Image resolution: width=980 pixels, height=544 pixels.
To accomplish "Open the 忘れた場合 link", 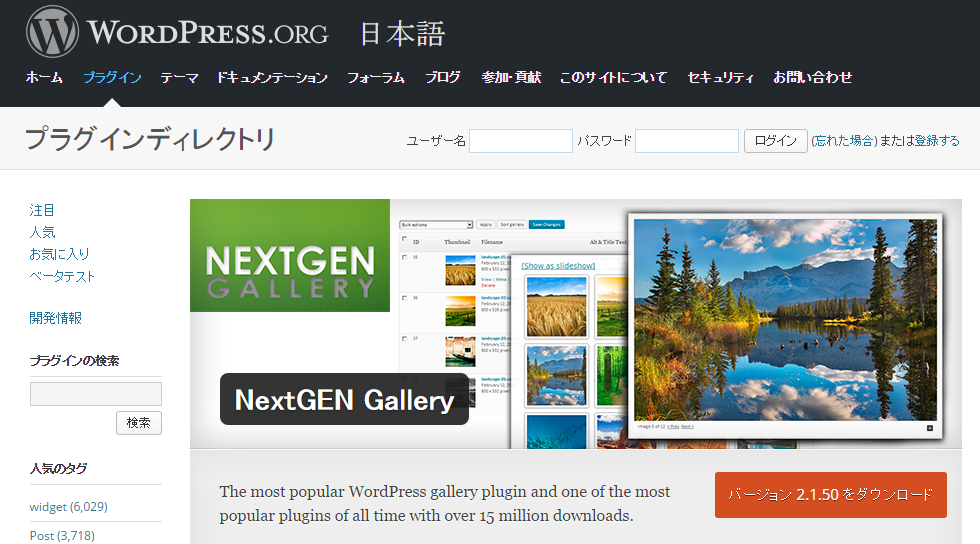I will pyautogui.click(x=844, y=141).
